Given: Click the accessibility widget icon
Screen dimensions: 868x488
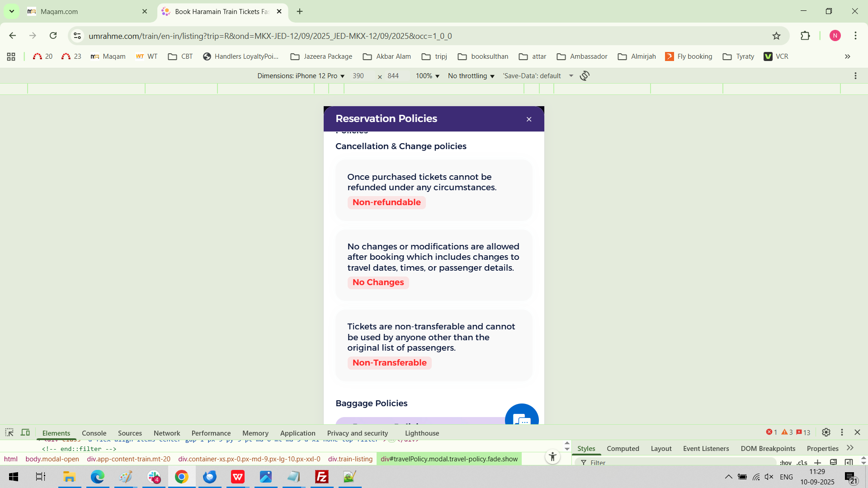Looking at the screenshot, I should (x=552, y=457).
